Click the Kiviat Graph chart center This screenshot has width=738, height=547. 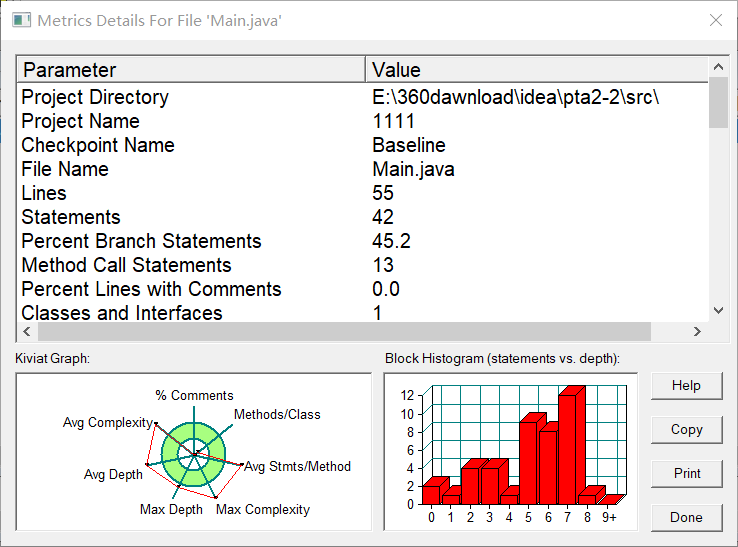(x=193, y=454)
